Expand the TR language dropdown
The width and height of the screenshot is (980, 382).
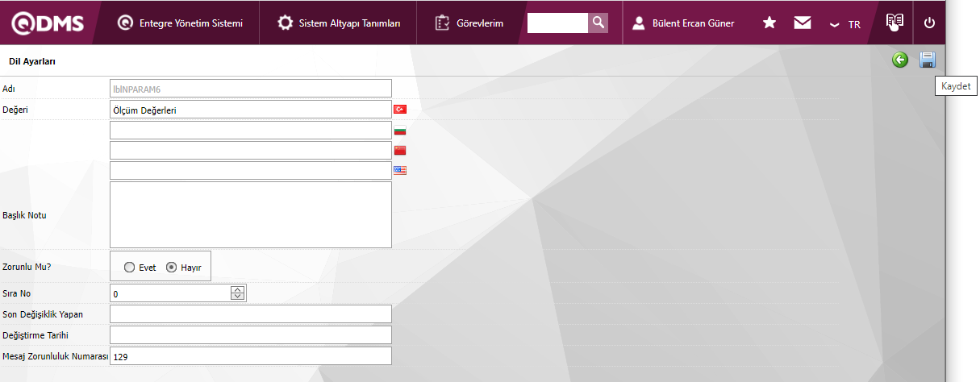coord(845,24)
